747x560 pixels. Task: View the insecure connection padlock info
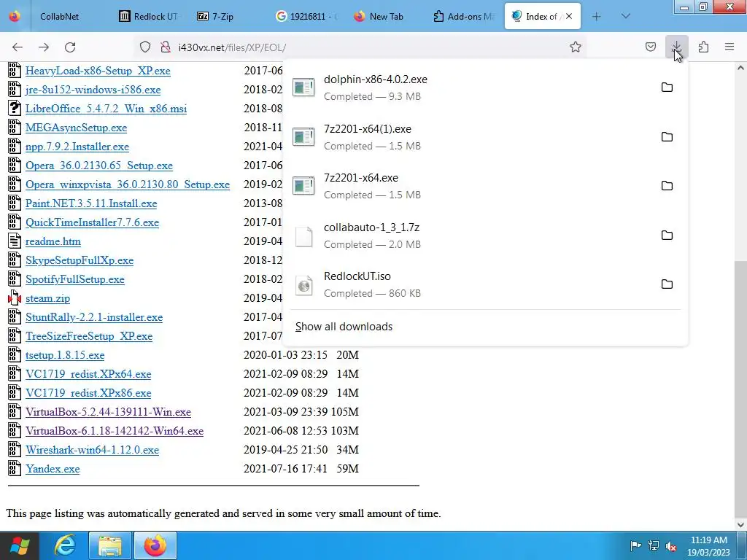tap(166, 47)
